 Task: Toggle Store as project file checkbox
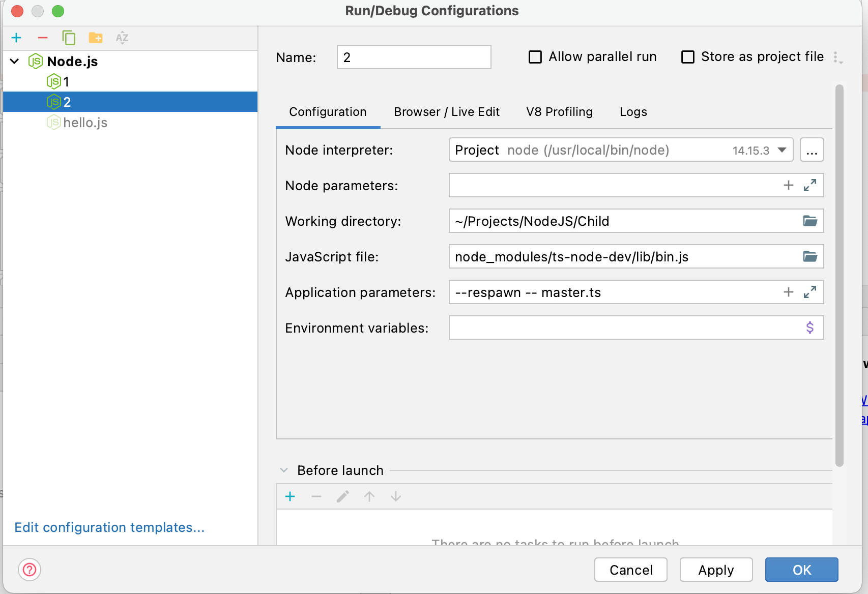coord(688,57)
